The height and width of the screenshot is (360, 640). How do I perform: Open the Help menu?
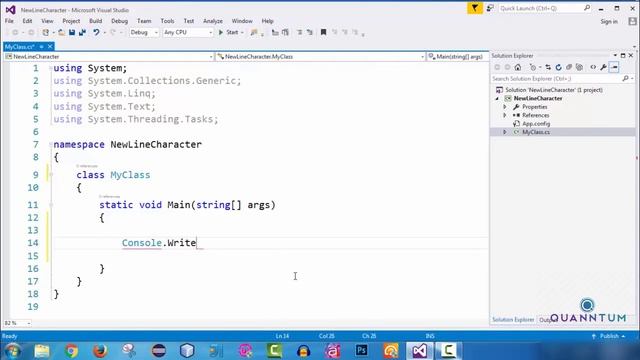click(267, 21)
